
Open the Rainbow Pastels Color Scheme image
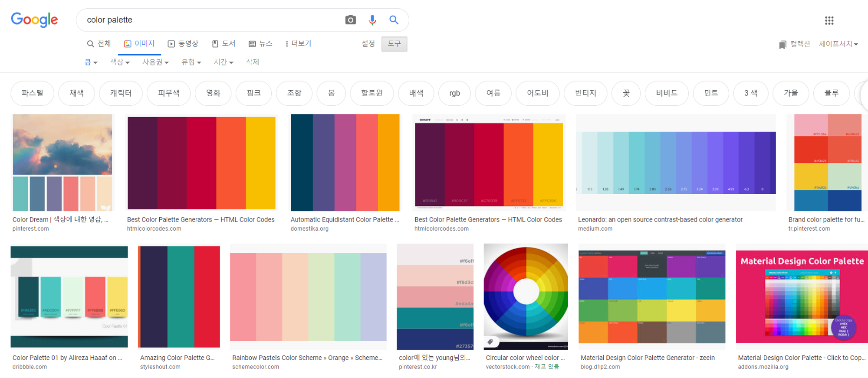pos(308,297)
